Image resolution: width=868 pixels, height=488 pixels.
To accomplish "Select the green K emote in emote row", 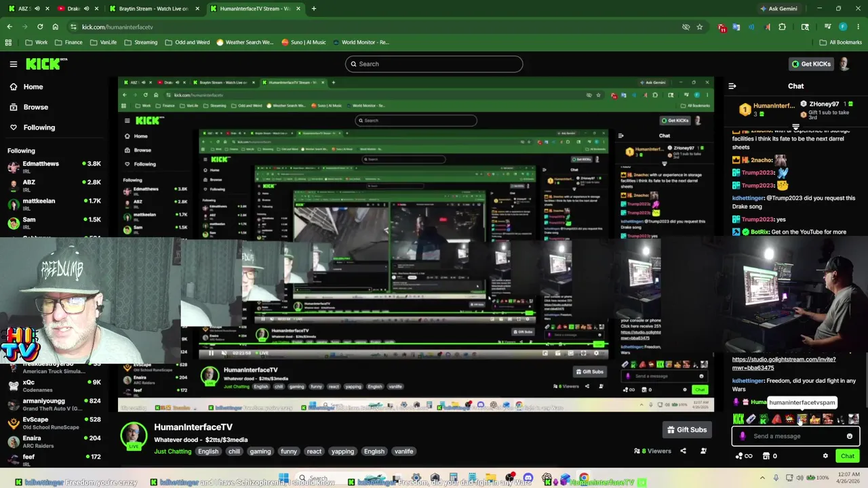I will click(764, 419).
